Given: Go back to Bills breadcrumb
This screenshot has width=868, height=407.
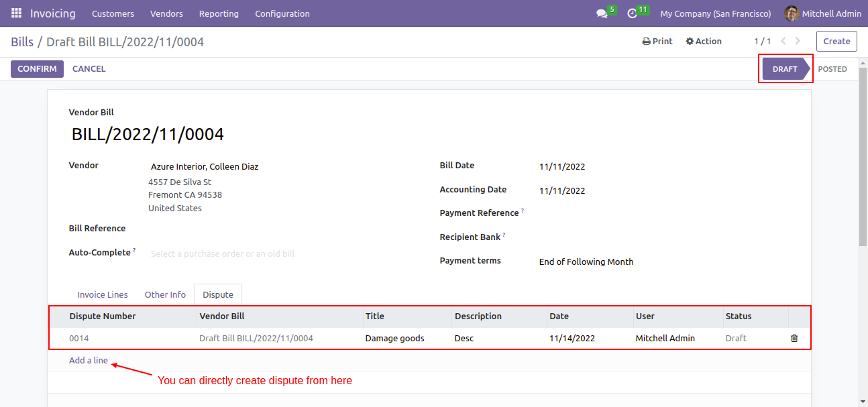Looking at the screenshot, I should (22, 42).
